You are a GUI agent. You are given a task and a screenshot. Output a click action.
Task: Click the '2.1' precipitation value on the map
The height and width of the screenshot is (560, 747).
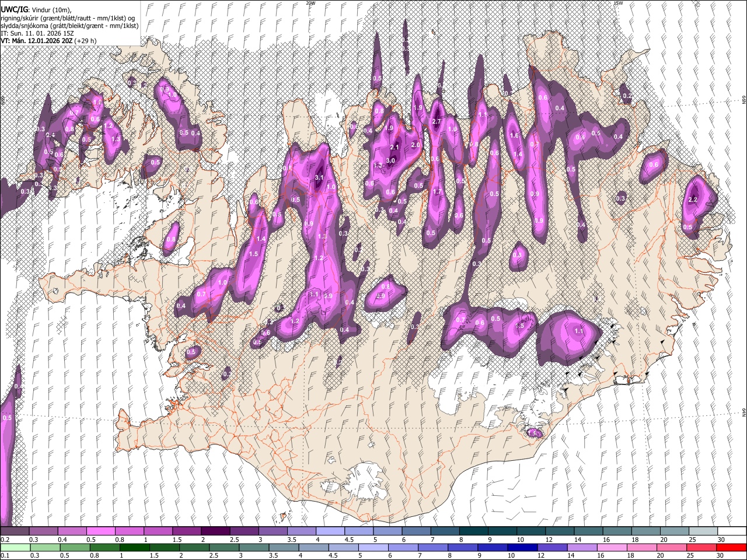395,148
